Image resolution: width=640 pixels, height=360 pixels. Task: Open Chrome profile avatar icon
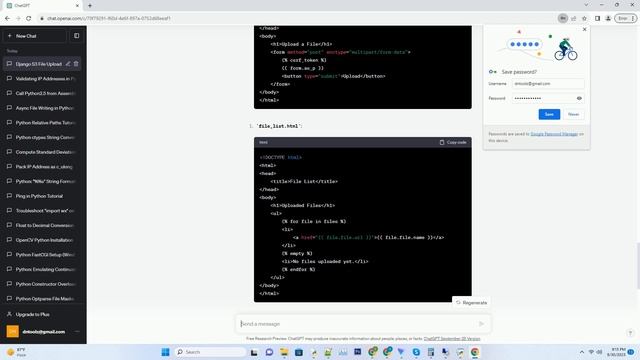(608, 18)
